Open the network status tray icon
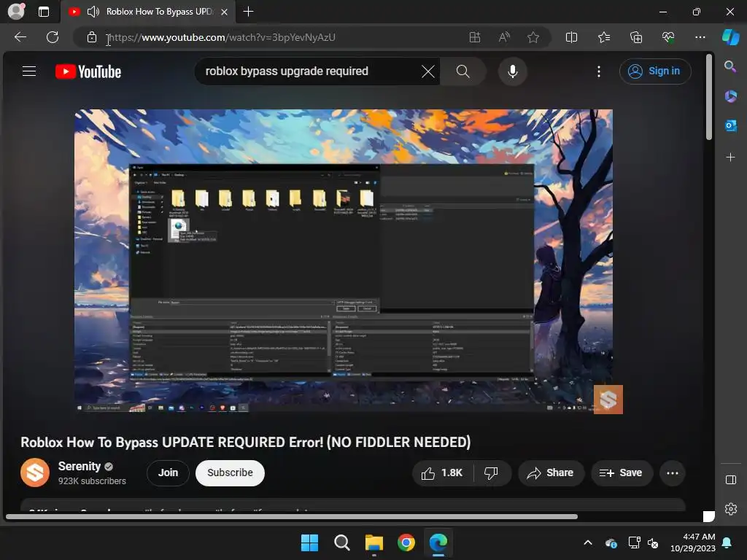This screenshot has height=560, width=747. point(634,542)
